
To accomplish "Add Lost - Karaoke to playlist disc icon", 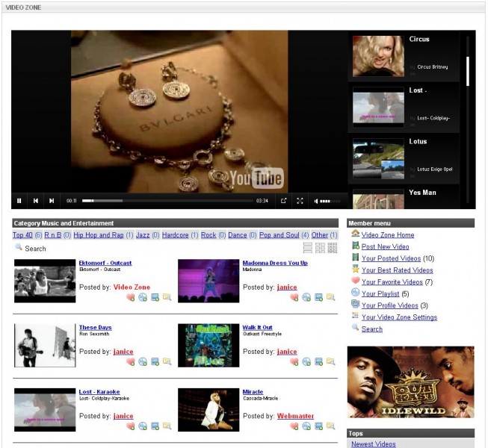I will point(143,426).
